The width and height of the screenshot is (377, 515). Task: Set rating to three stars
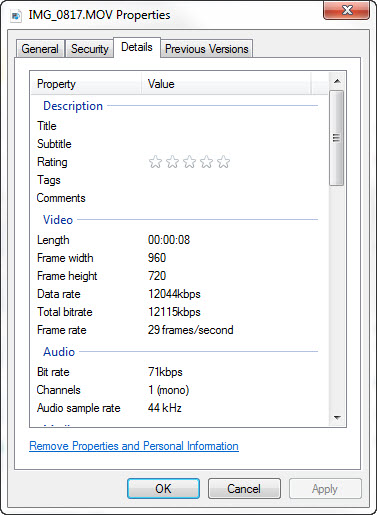pos(189,162)
